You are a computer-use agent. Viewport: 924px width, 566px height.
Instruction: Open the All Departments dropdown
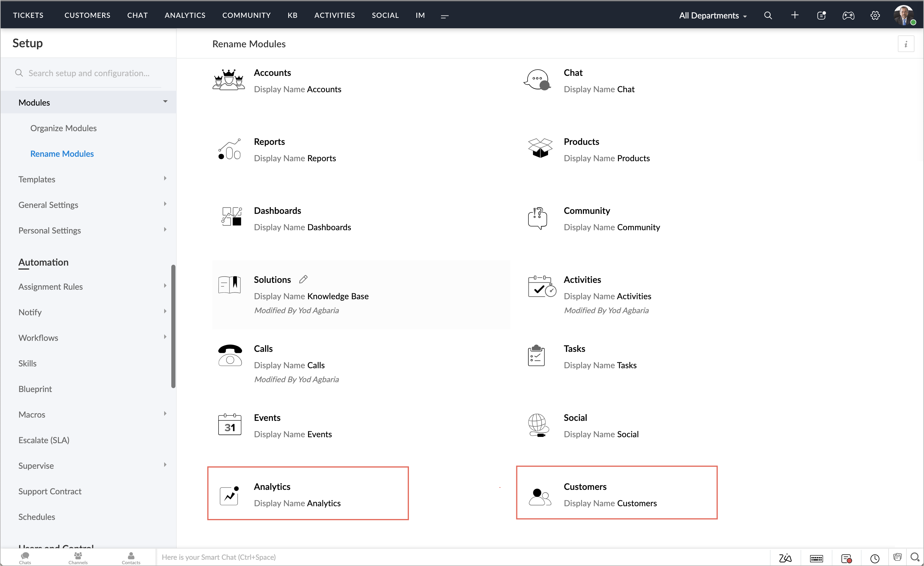click(x=713, y=15)
